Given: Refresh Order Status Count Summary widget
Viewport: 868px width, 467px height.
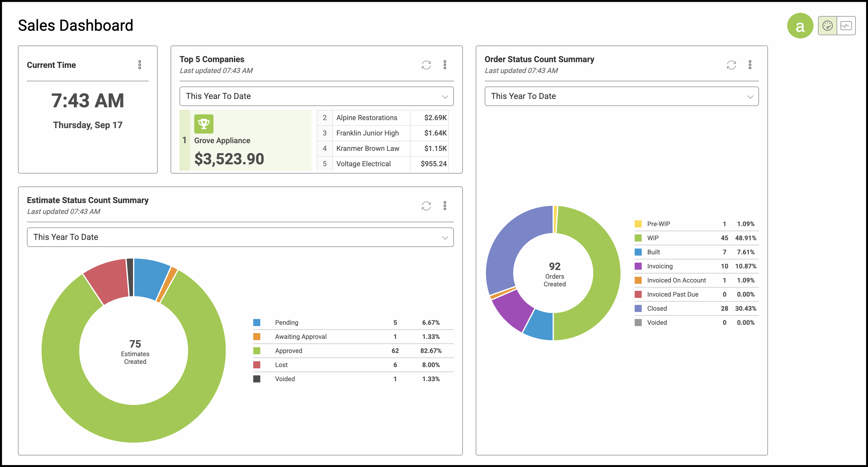Looking at the screenshot, I should pyautogui.click(x=731, y=65).
